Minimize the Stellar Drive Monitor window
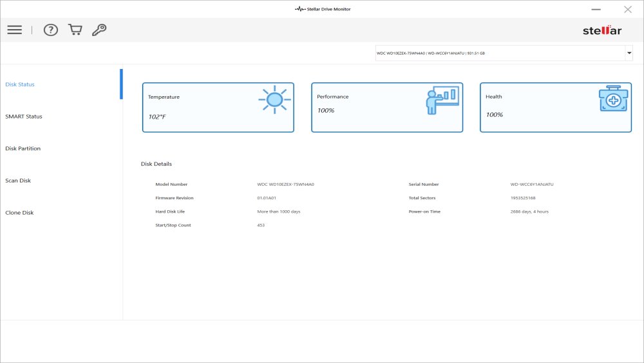The image size is (644, 363). click(596, 9)
